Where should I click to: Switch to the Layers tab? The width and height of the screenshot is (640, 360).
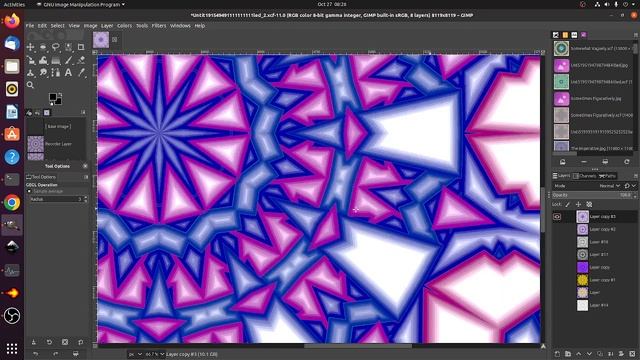(x=561, y=176)
